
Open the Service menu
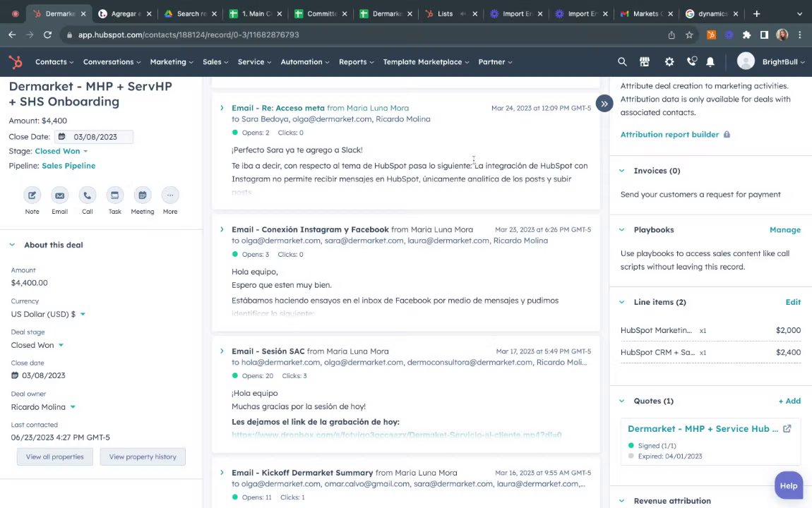pos(254,62)
